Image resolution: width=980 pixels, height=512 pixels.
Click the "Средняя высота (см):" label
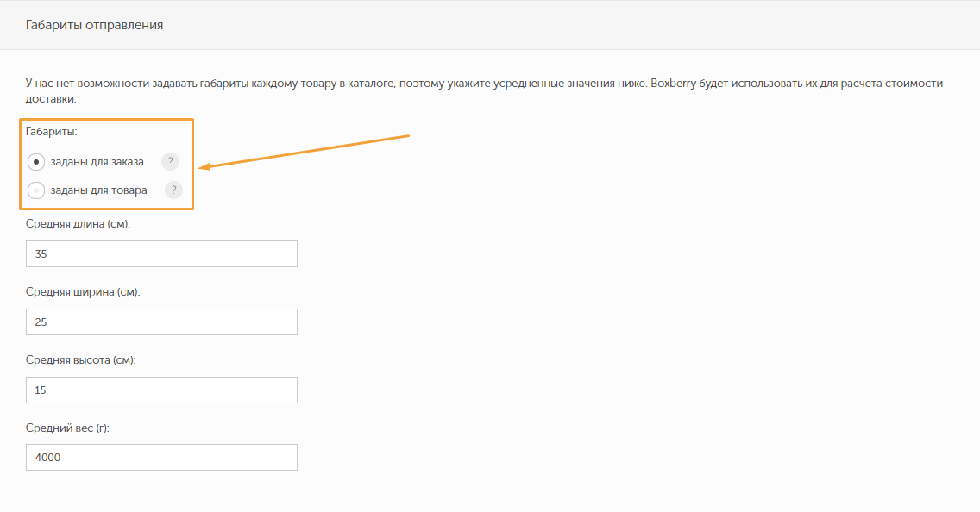pos(81,360)
